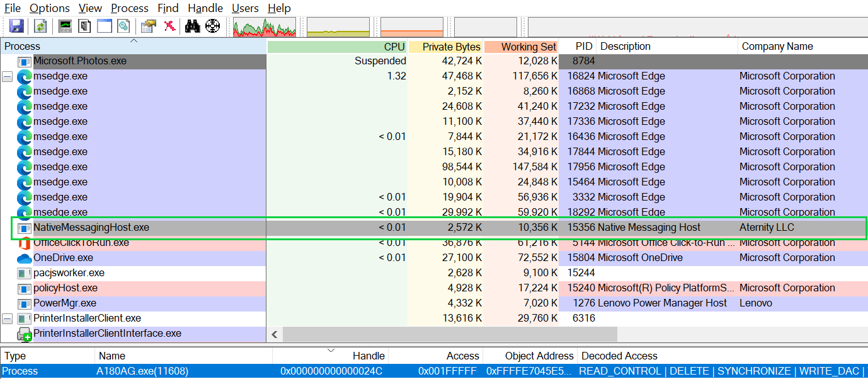Select the pacjsworker.exe process row
Viewport: 868px width, 379px height.
[434, 273]
